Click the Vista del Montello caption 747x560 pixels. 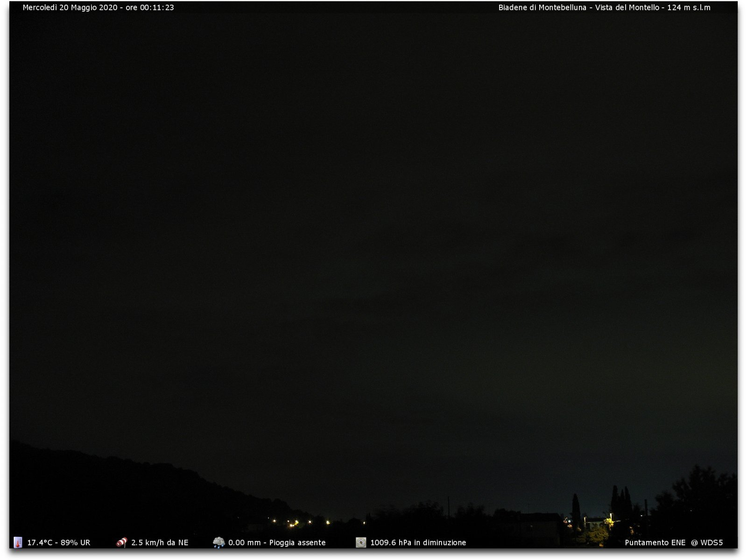tap(627, 7)
